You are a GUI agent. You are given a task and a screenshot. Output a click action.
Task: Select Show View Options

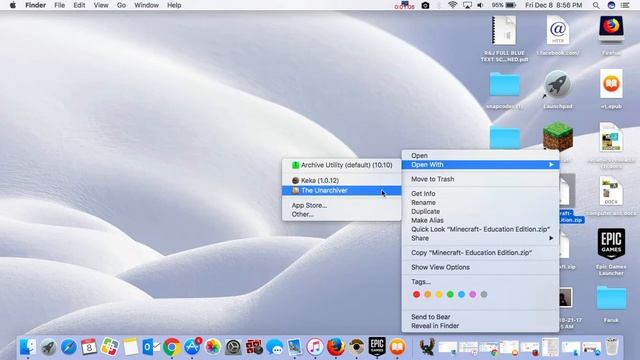point(480,267)
